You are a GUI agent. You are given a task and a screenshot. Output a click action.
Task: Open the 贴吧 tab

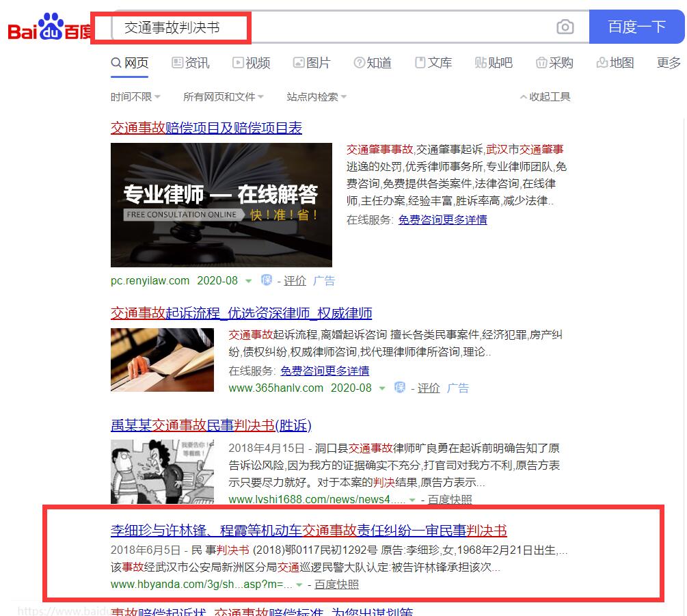pos(494,63)
